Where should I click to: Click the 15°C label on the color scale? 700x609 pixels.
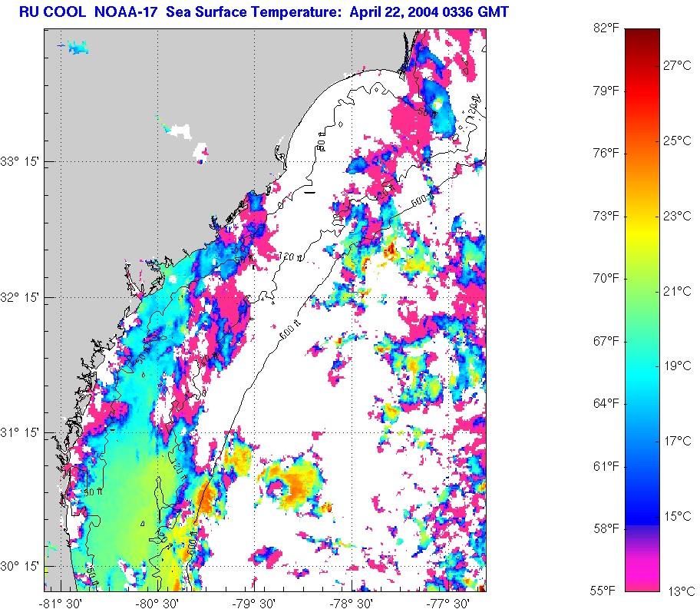tap(677, 516)
